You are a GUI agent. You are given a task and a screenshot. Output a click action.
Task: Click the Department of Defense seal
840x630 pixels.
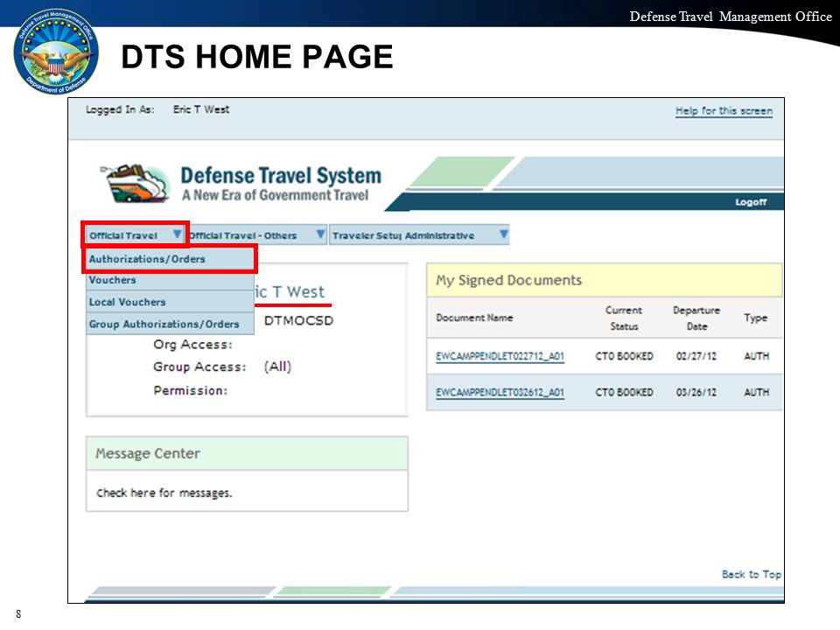point(56,52)
